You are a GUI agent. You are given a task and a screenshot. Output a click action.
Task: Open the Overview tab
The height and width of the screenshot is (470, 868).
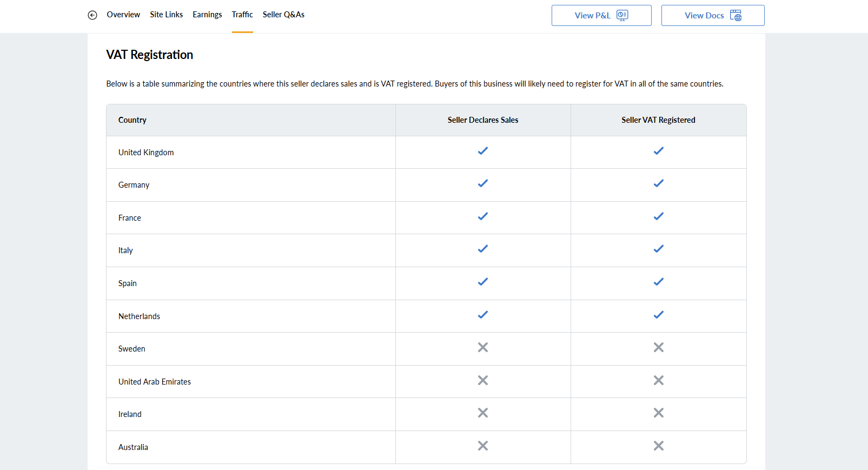pos(123,15)
